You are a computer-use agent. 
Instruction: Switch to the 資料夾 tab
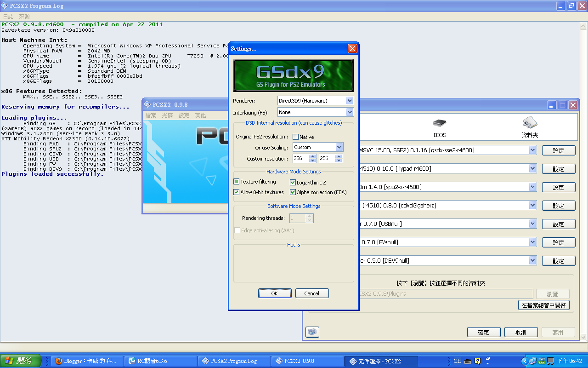click(x=530, y=128)
